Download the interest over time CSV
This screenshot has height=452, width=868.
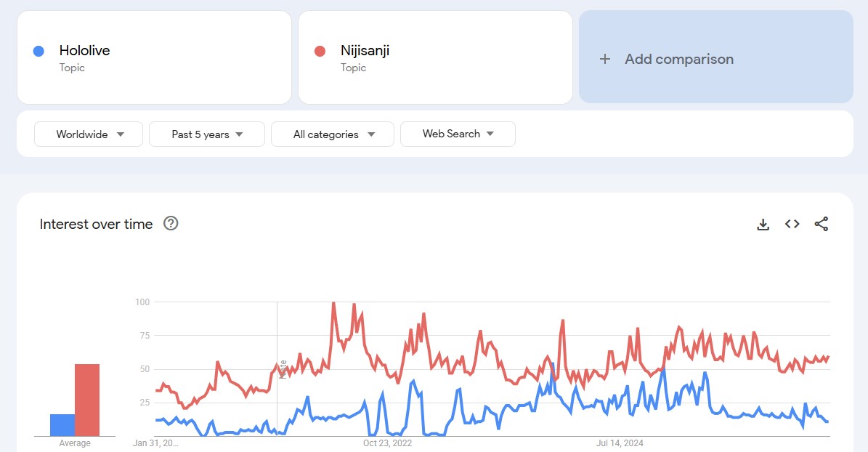point(763,225)
